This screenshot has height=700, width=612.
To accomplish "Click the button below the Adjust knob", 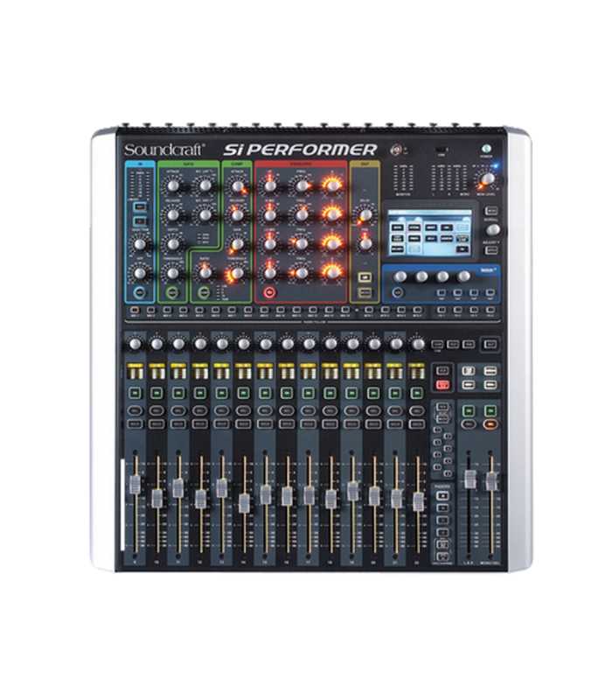I will tap(491, 249).
